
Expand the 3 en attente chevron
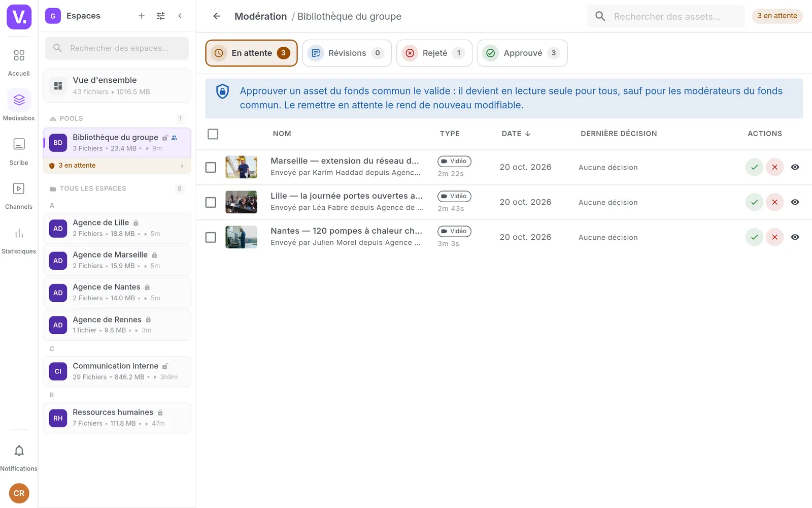click(x=182, y=166)
